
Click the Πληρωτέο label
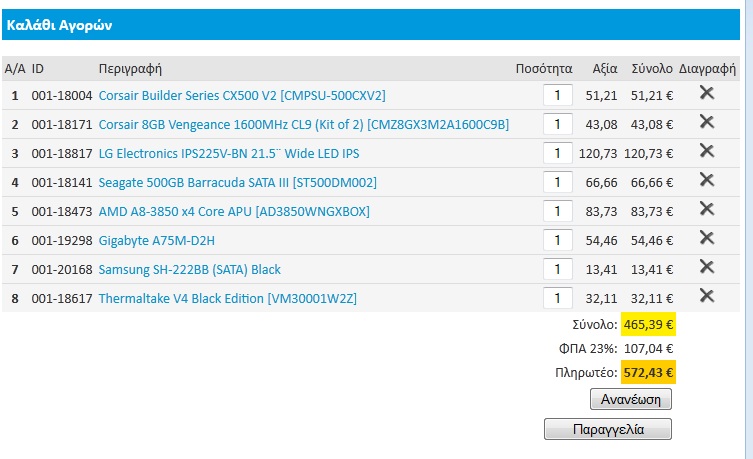586,373
